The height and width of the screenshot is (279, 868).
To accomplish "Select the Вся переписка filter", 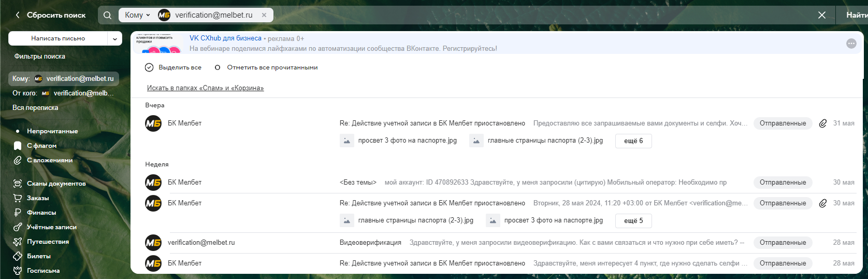I will tap(35, 108).
